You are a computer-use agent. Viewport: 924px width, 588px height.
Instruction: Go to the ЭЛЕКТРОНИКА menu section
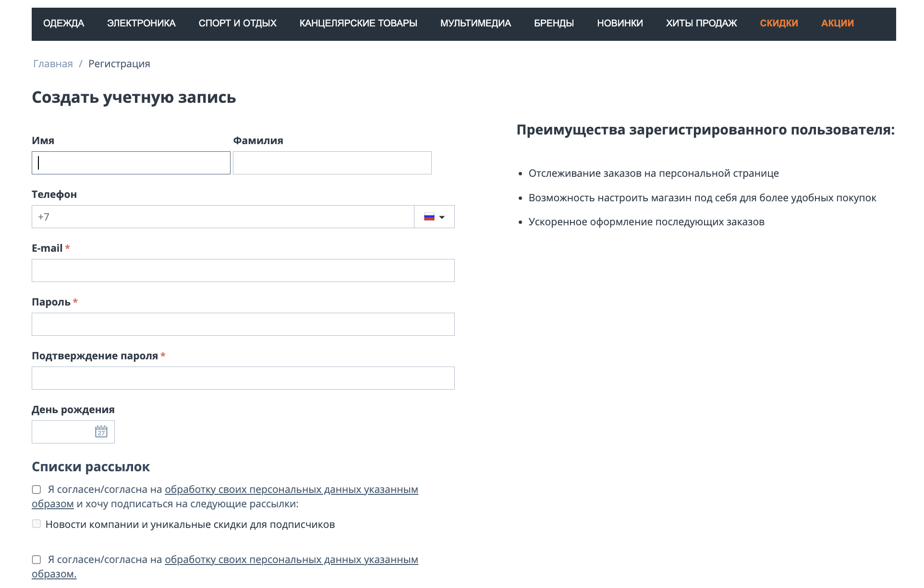(141, 24)
